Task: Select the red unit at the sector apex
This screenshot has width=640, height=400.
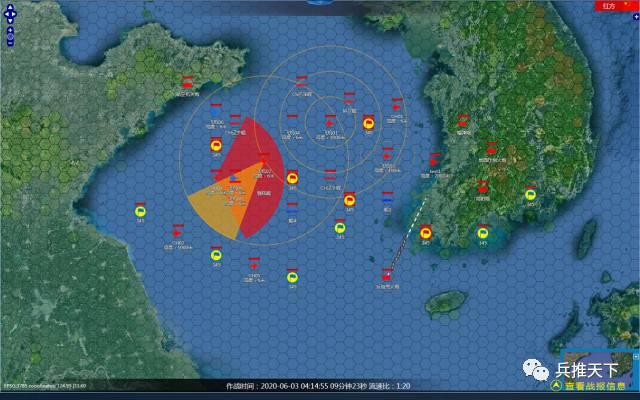Action: click(264, 160)
